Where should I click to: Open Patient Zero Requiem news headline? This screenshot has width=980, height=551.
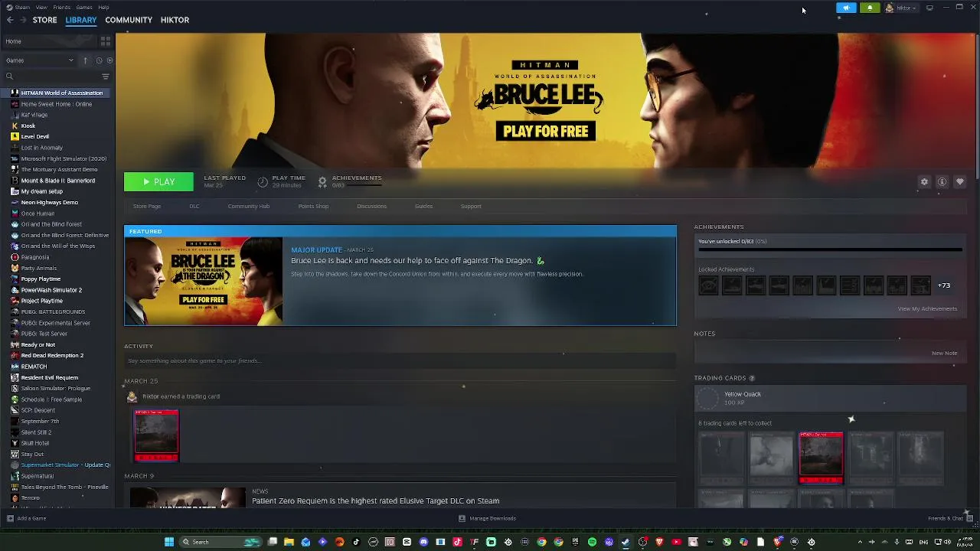click(375, 500)
